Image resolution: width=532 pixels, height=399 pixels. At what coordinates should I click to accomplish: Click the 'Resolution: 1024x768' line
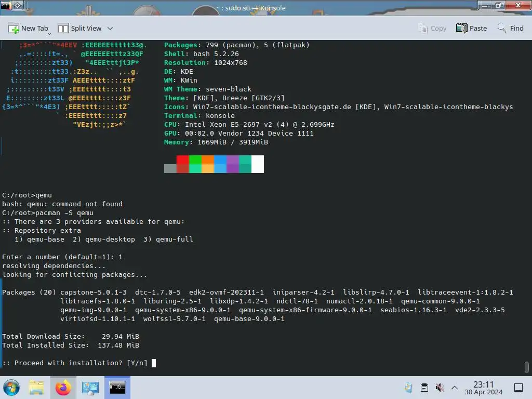pyautogui.click(x=206, y=63)
